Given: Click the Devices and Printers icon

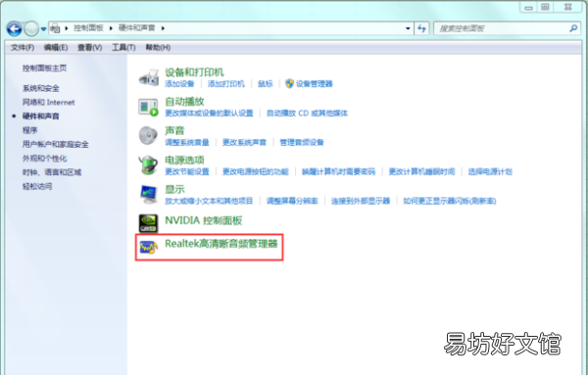Looking at the screenshot, I should pyautogui.click(x=149, y=77).
